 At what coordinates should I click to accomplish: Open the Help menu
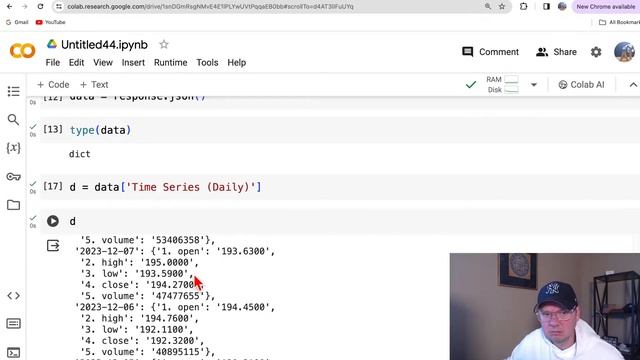point(237,62)
